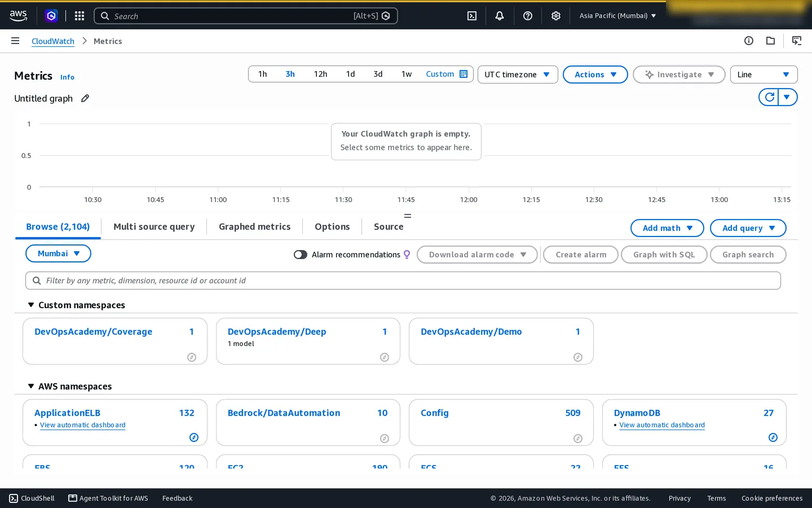
Task: Click compass icon on DevOpsAcademy/Deep card
Action: point(385,357)
